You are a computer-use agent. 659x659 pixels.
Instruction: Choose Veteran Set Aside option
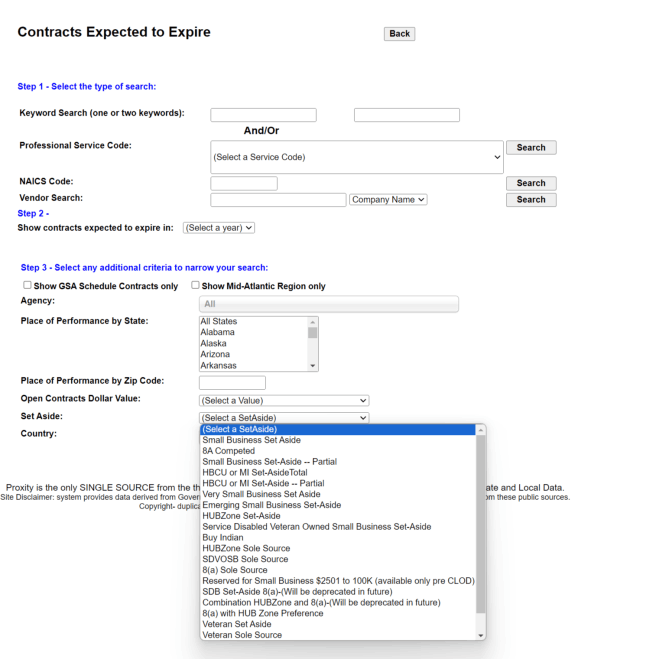pos(338,624)
